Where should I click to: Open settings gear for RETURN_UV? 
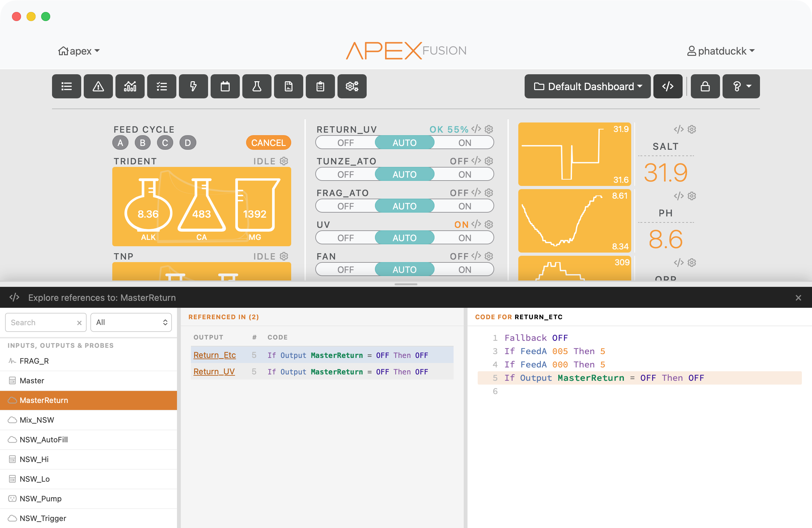tap(489, 129)
